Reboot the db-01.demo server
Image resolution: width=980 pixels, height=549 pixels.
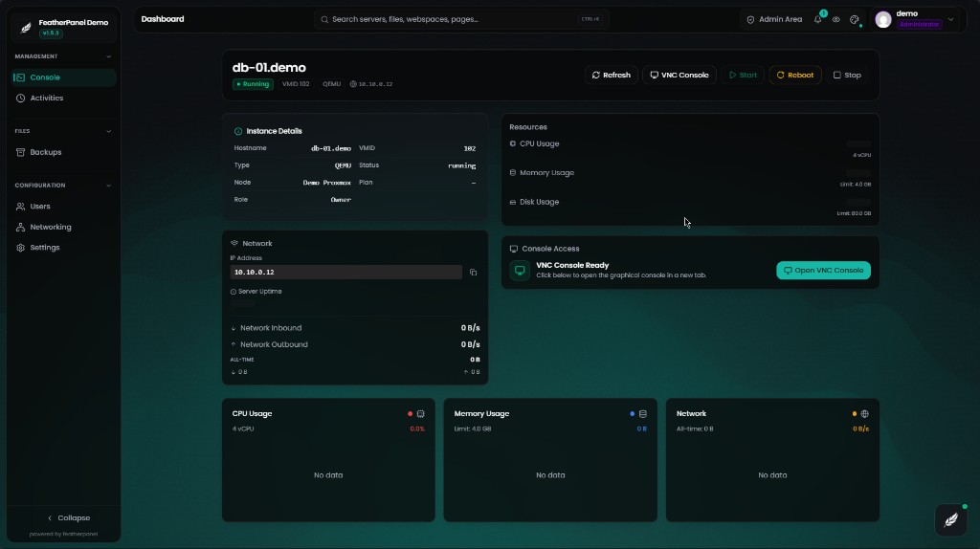795,75
